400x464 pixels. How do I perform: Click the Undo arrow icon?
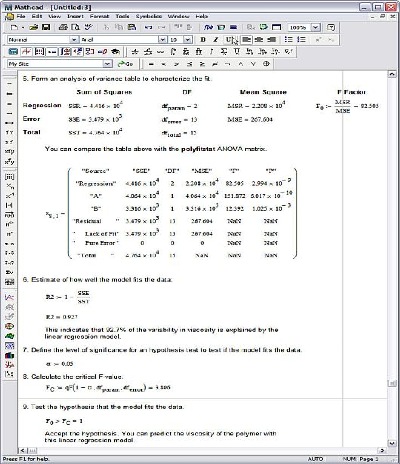148,27
